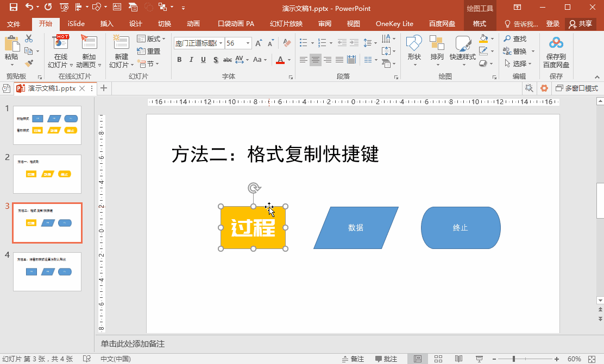Click the 查找 (Find) button
Screen dimensions: 604x364
[x=515, y=39]
